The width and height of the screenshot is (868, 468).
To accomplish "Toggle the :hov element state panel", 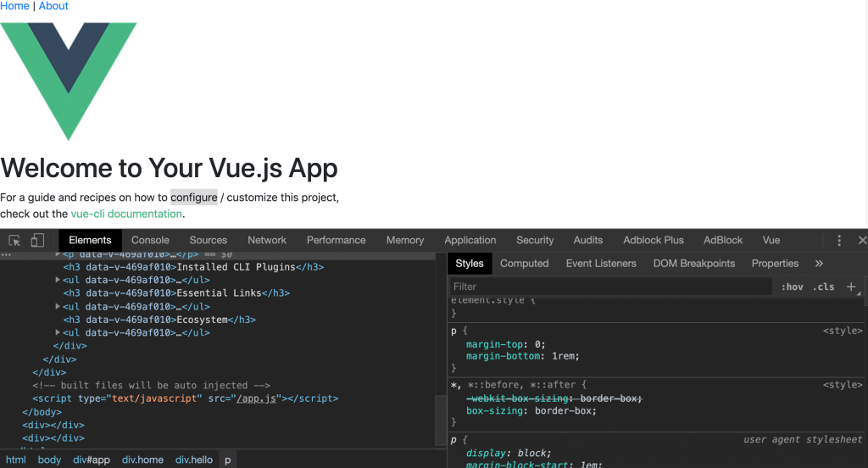I will coord(793,287).
